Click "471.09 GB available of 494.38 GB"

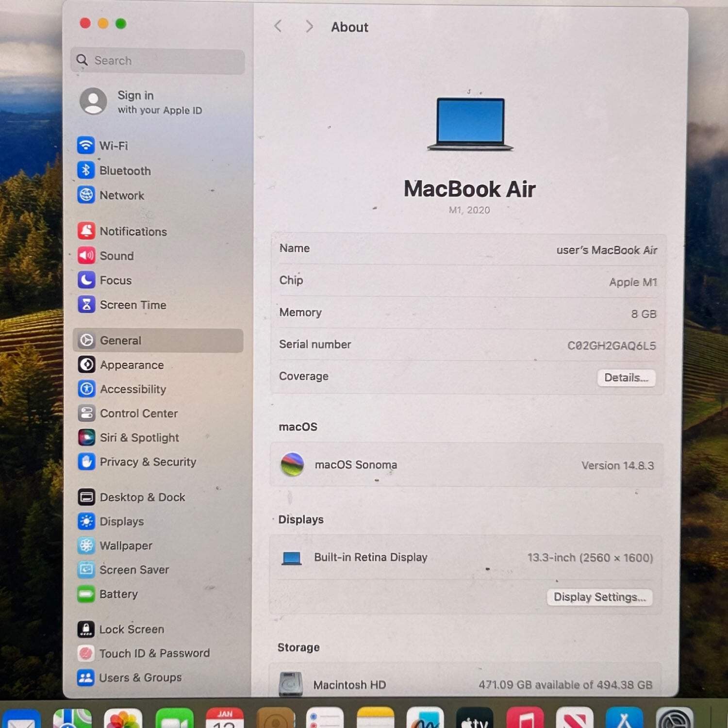pyautogui.click(x=565, y=685)
